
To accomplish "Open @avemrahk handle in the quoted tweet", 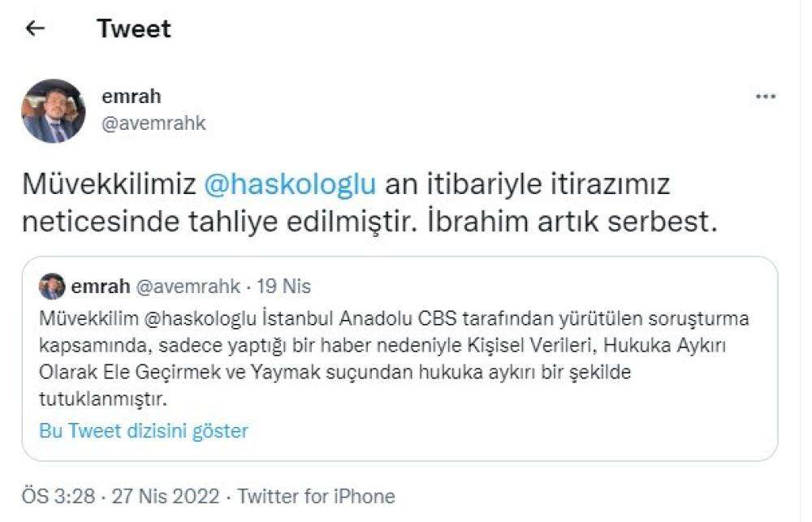I will coord(188,287).
